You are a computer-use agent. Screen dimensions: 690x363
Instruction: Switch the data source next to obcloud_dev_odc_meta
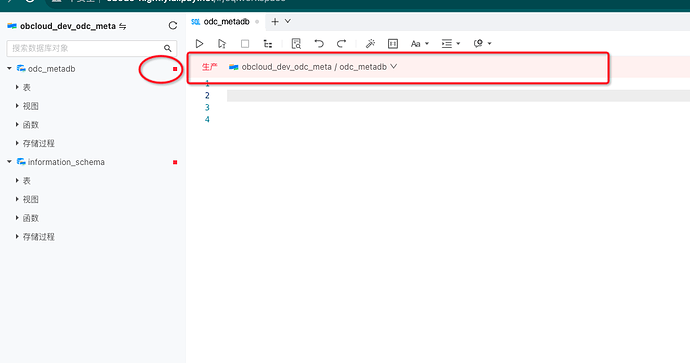click(x=123, y=26)
